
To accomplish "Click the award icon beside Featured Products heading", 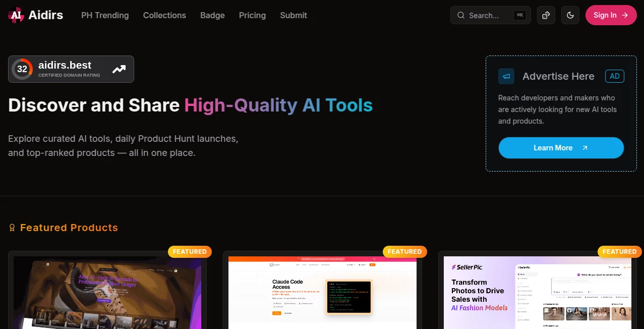I will [x=12, y=228].
